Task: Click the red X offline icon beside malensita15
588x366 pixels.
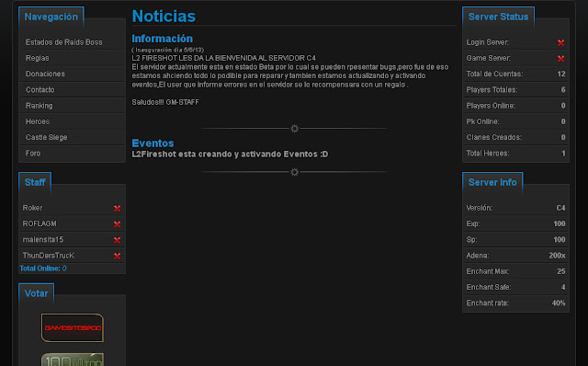Action: 117,240
